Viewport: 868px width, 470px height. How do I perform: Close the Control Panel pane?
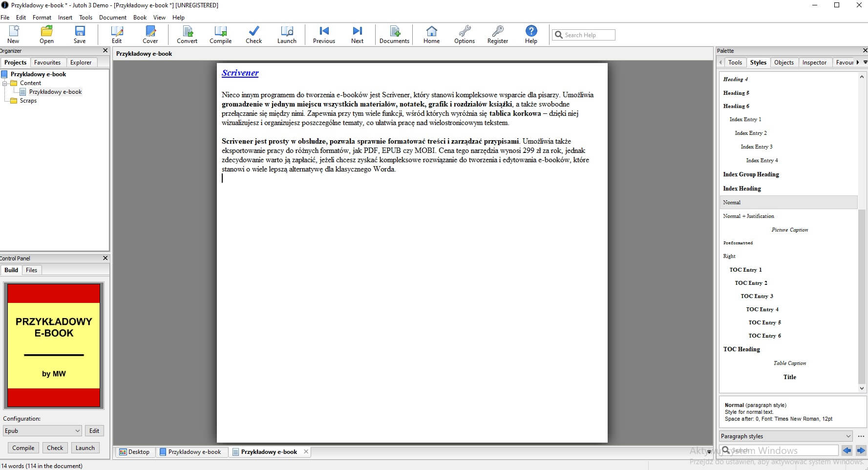click(105, 258)
